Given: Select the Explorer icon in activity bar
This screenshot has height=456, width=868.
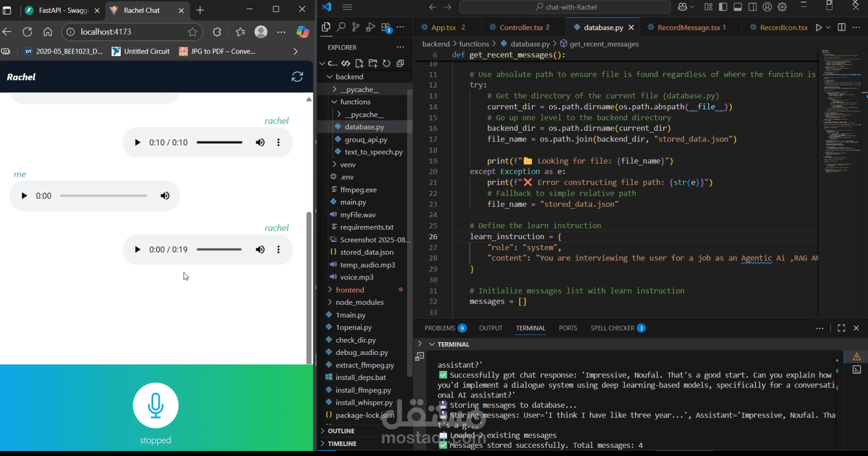Looking at the screenshot, I should tap(326, 27).
